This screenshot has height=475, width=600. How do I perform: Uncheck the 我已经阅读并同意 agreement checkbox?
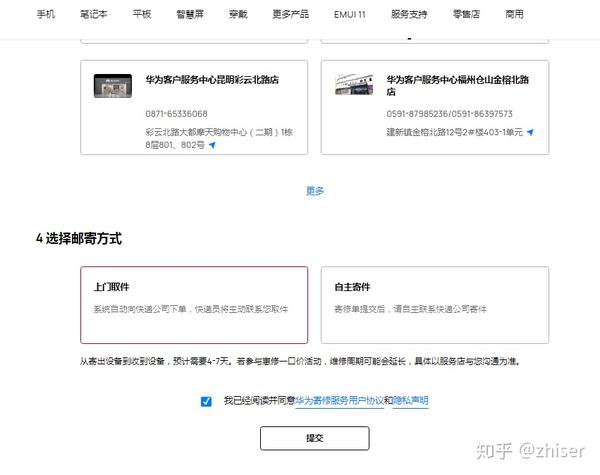coord(206,401)
